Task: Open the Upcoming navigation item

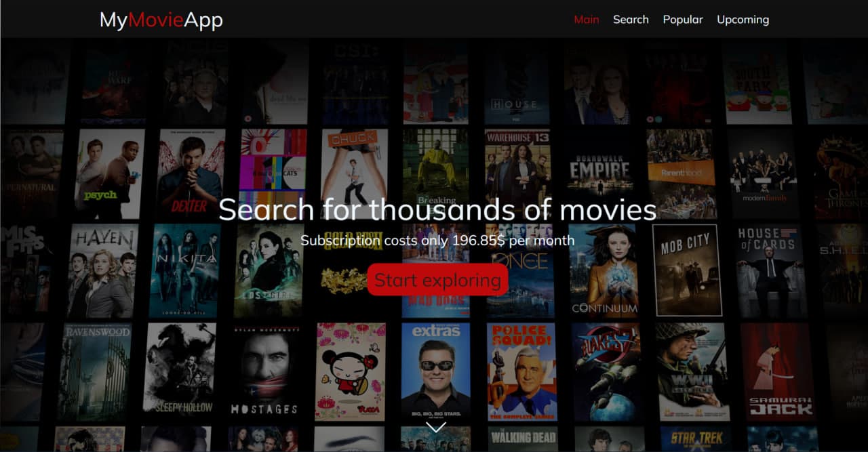Action: pyautogui.click(x=743, y=20)
